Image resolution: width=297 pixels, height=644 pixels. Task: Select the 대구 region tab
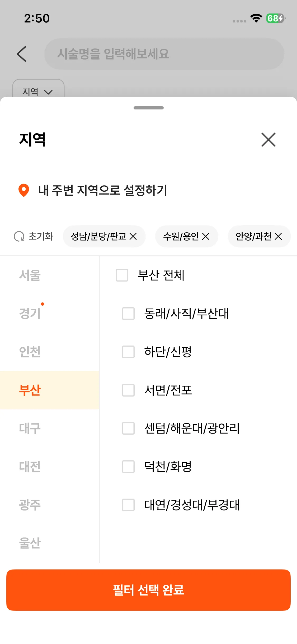[30, 428]
